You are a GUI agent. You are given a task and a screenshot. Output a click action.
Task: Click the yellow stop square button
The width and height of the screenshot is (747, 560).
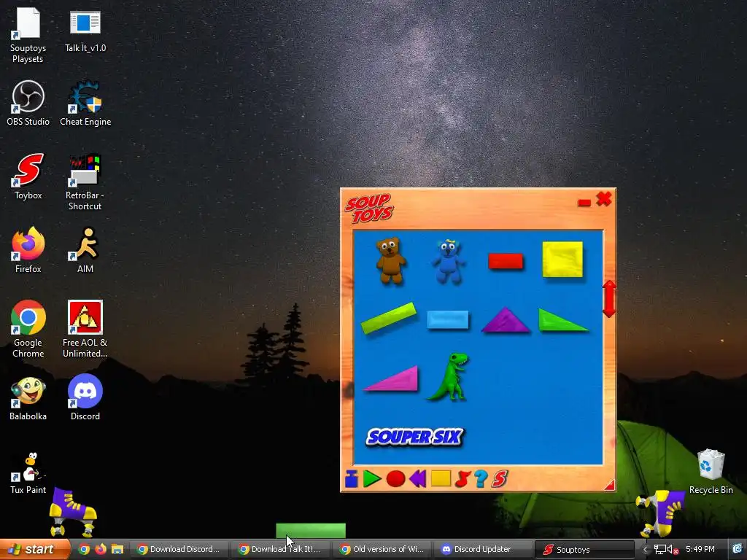[441, 478]
